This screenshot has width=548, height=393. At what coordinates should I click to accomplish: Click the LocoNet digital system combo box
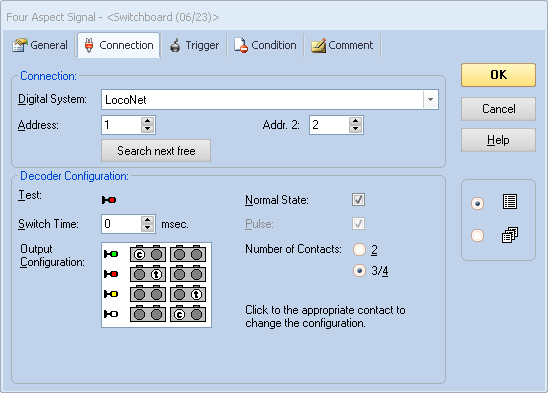coord(269,100)
